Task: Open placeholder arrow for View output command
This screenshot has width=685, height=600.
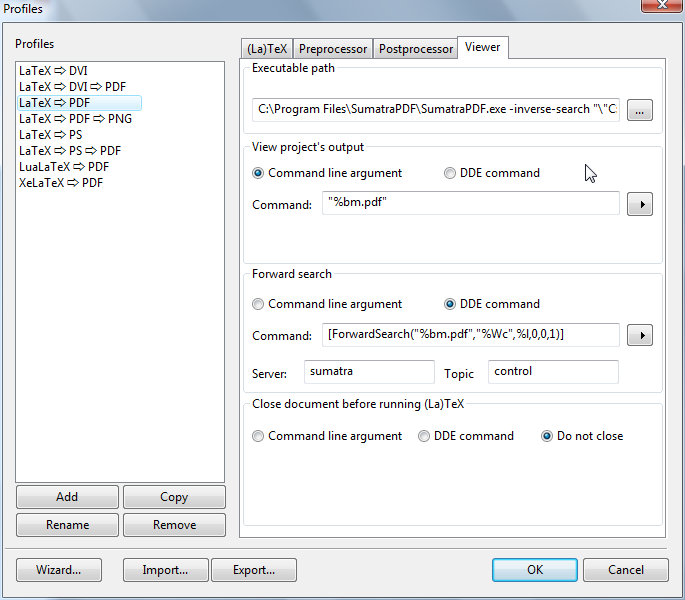Action: (640, 204)
